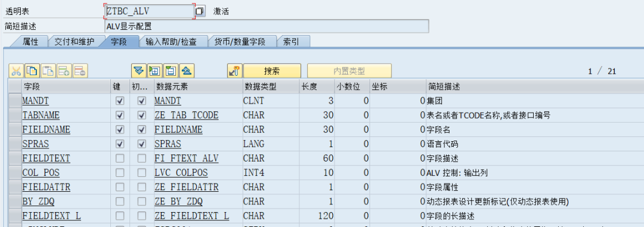Click data element ZE_BY_ZDQ

[179, 201]
